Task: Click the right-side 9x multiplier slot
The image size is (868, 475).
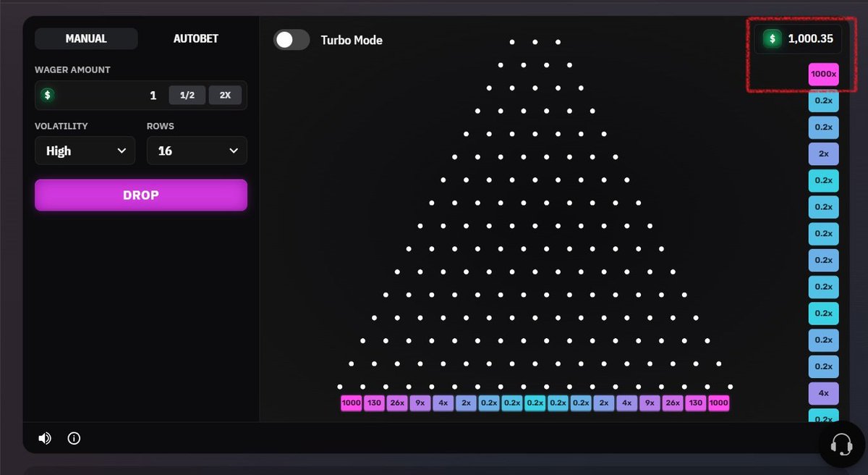Action: [x=650, y=403]
